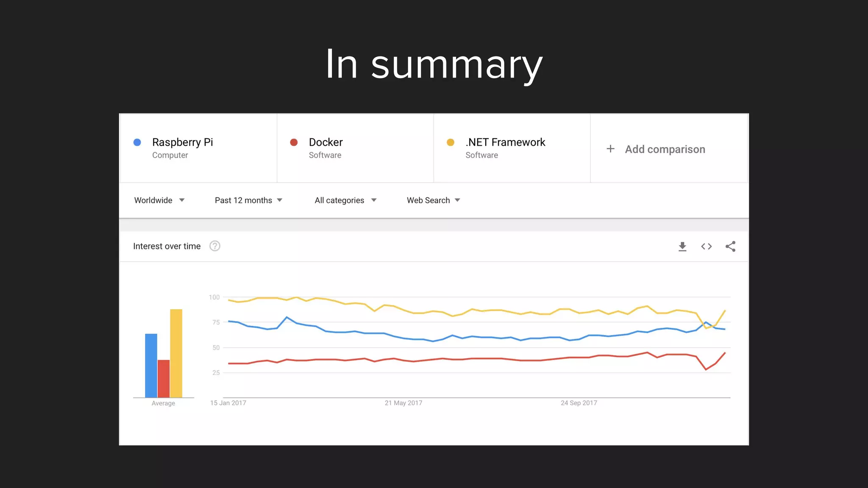
Task: Click the '75' y-axis value
Action: (216, 322)
